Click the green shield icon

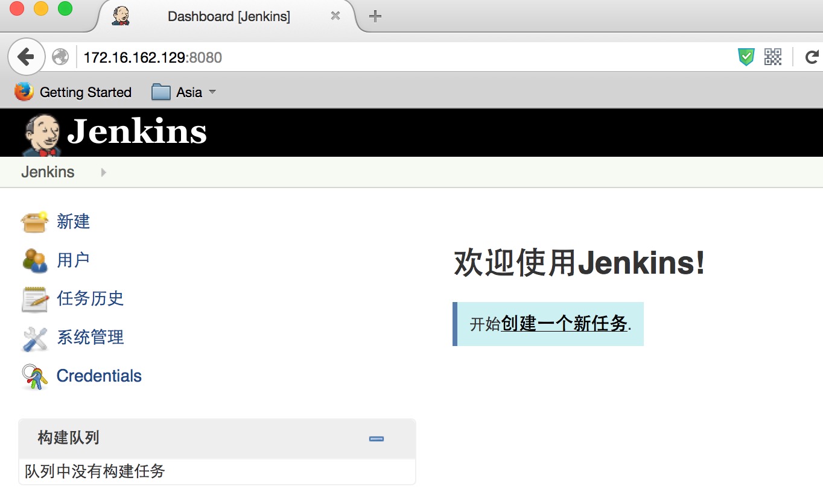tap(746, 57)
